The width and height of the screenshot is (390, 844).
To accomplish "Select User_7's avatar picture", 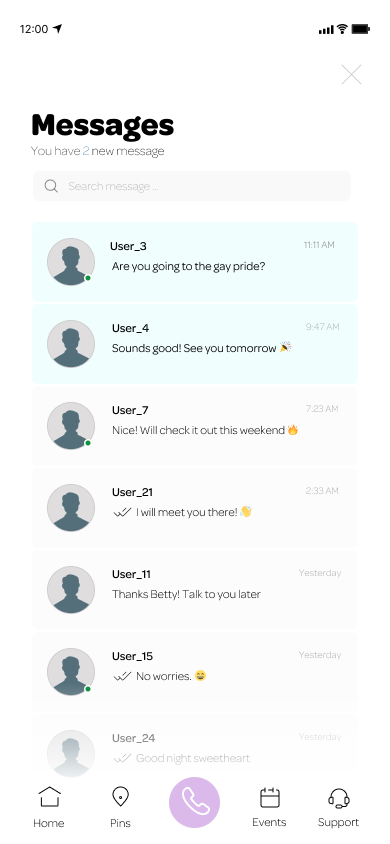I will [70, 425].
